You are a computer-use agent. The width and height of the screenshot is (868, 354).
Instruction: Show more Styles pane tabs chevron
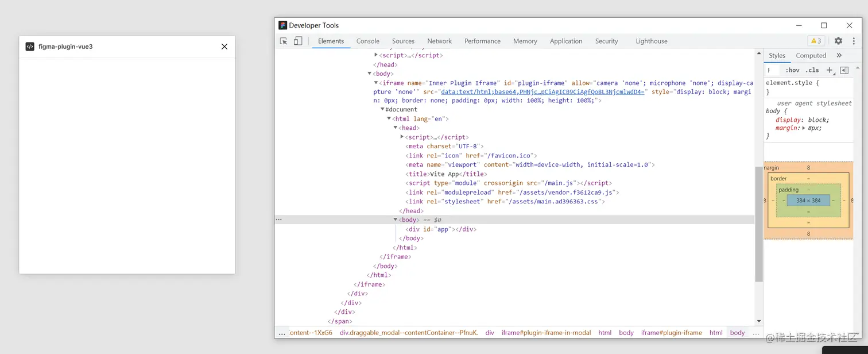pyautogui.click(x=839, y=55)
